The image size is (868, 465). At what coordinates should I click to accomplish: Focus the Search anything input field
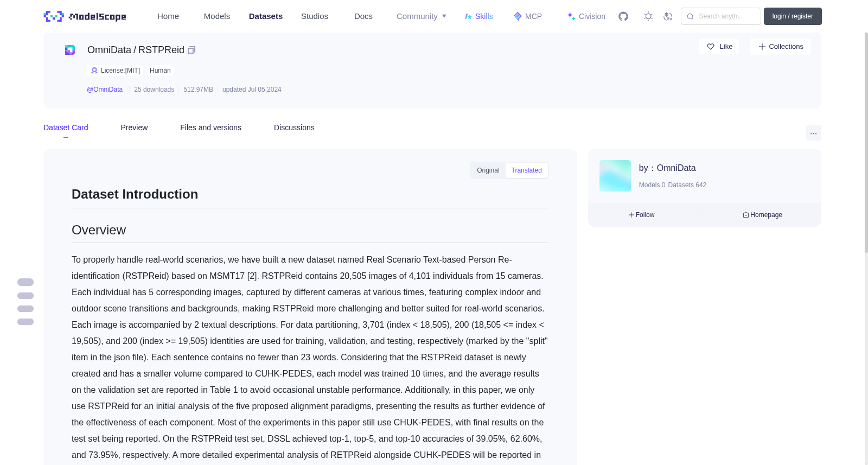point(721,16)
